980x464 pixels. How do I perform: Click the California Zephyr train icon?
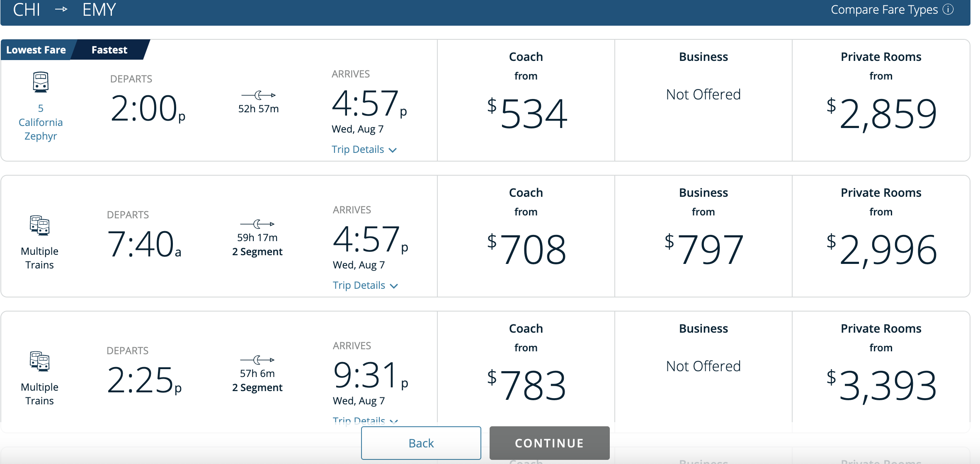(x=41, y=82)
